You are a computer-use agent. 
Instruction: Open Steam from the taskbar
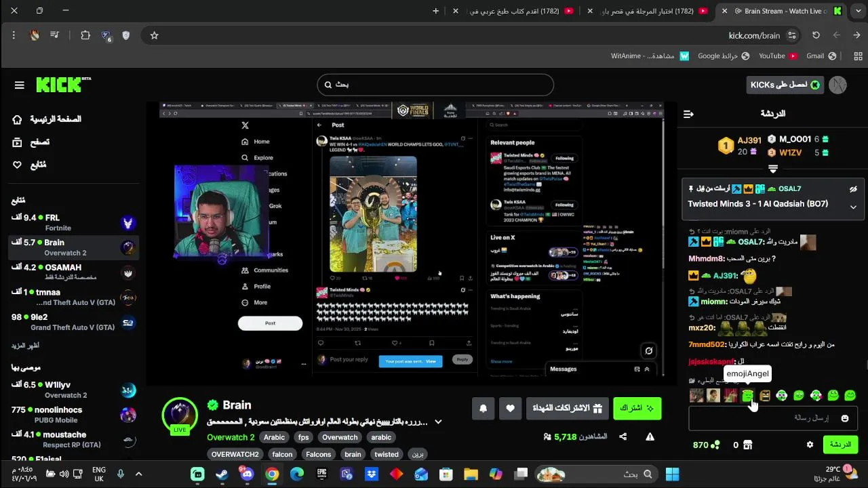coord(222,474)
